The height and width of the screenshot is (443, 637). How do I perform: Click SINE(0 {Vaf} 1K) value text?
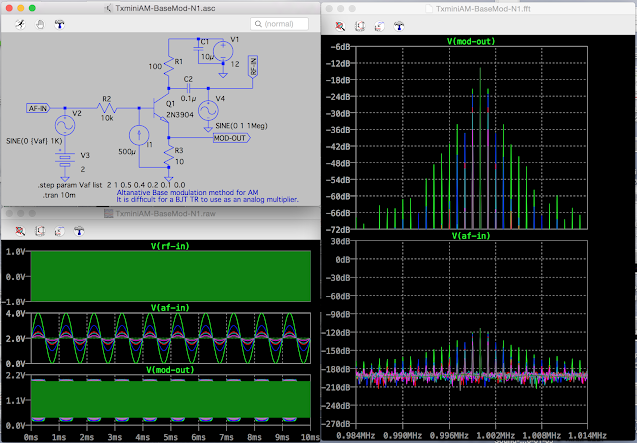coord(34,141)
